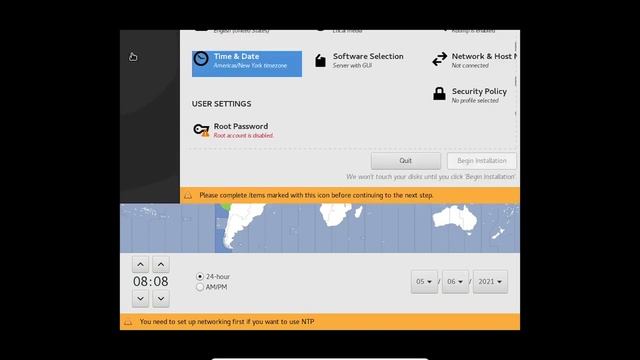The width and height of the screenshot is (640, 360).
Task: Click the Root Password label
Action: coord(241,126)
